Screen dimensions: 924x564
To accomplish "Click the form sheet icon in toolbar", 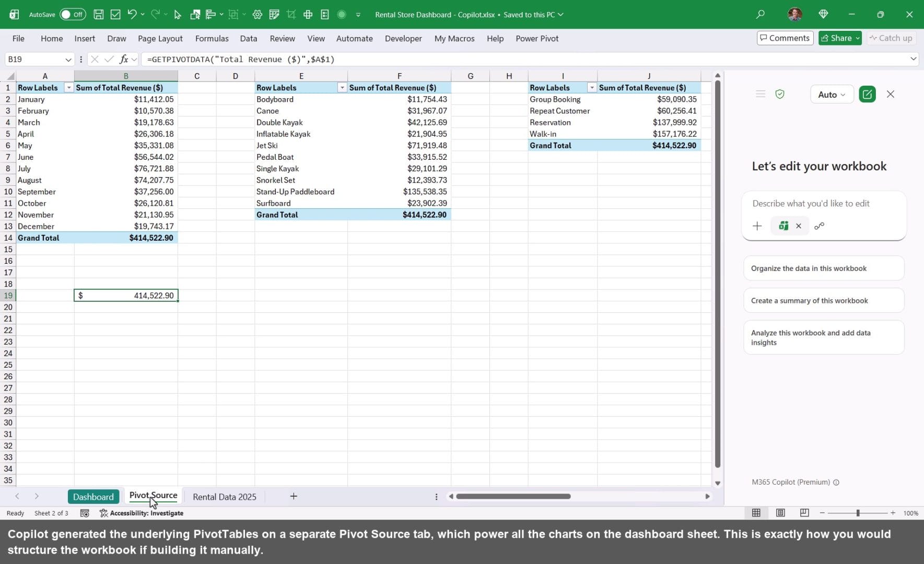I will point(325,15).
